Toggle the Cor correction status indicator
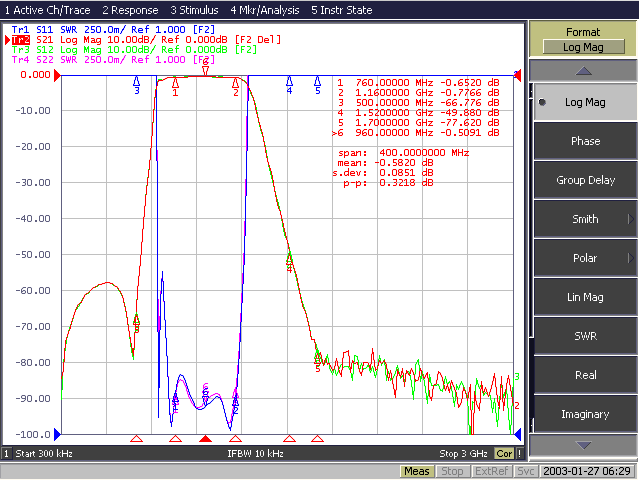Image resolution: width=639 pixels, height=480 pixels. tap(504, 454)
